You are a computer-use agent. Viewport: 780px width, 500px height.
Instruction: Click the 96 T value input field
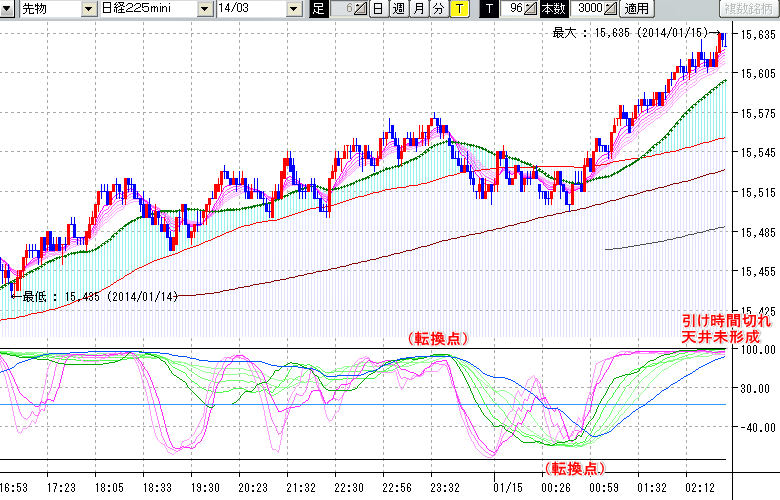point(513,9)
